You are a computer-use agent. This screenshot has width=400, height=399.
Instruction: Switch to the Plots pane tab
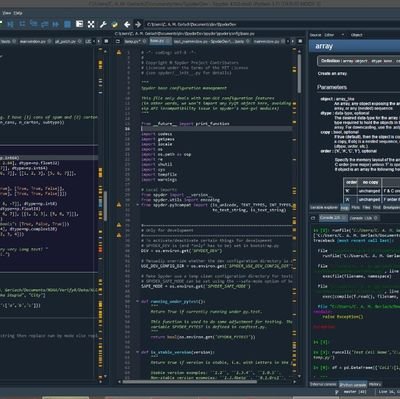click(355, 207)
